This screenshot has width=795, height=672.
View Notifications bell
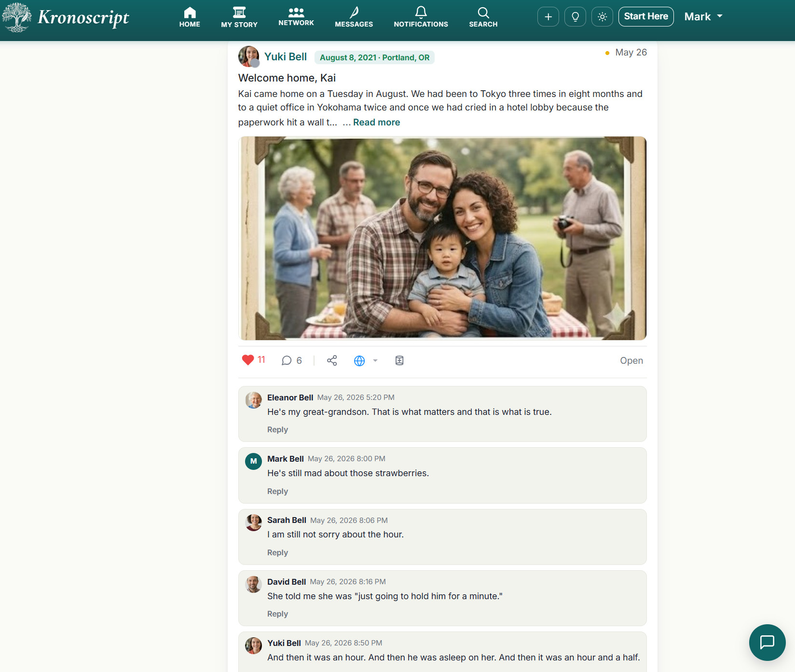pyautogui.click(x=421, y=17)
